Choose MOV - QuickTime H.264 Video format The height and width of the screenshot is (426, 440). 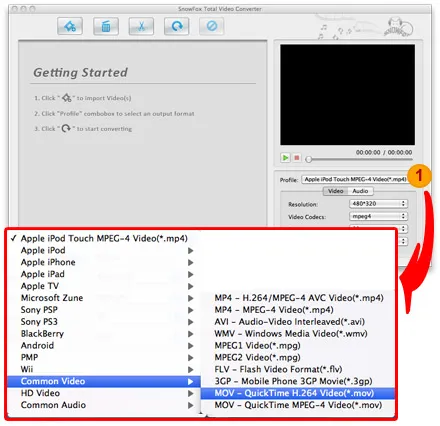(298, 393)
